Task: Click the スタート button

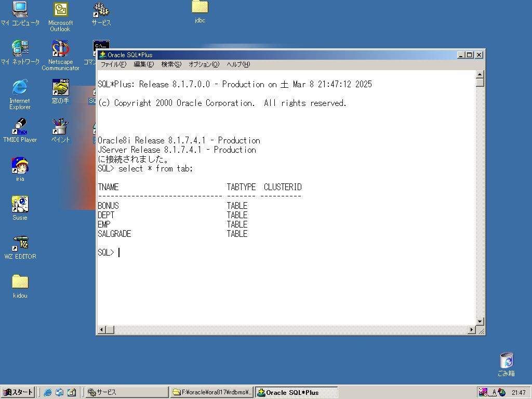Action: coord(18,392)
